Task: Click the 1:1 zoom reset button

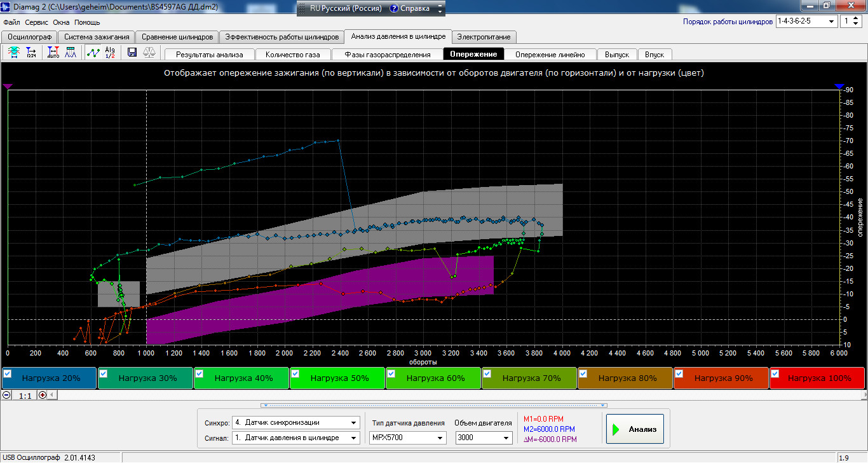Action: pyautogui.click(x=25, y=395)
